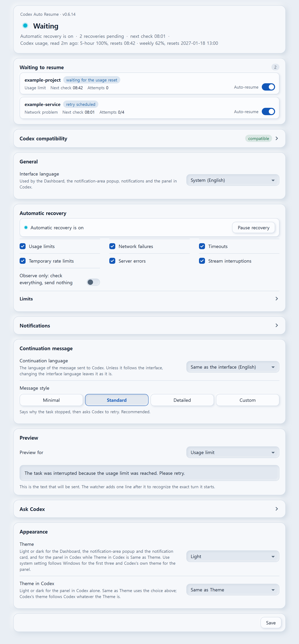This screenshot has height=644, width=299.
Task: Open the Continuation language dropdown
Action: coord(233,367)
